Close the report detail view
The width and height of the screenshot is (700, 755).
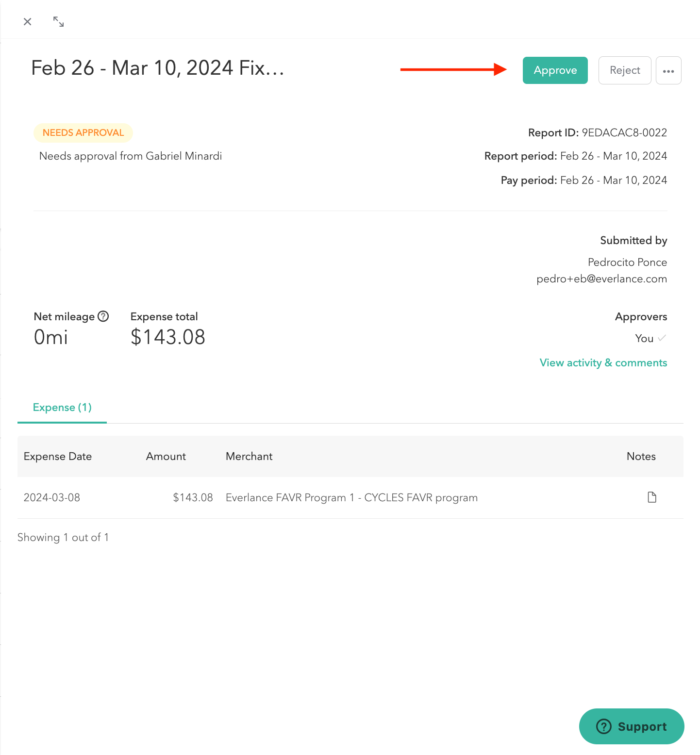click(x=27, y=21)
